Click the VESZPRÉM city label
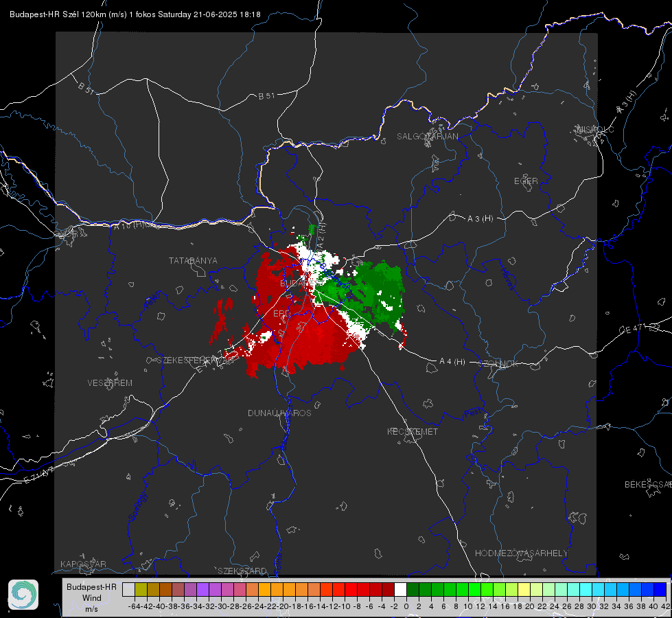This screenshot has height=618, width=672. tap(110, 382)
